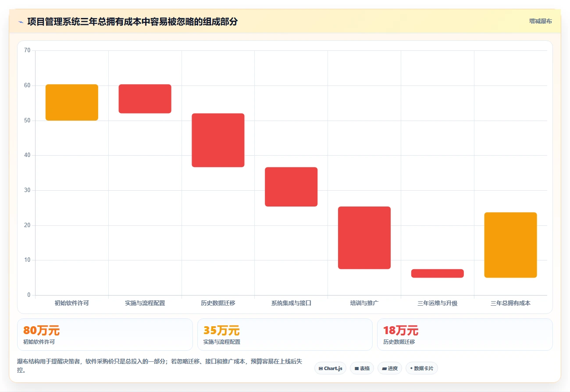The image size is (570, 392).
Task: Click the y-axis value 30
Action: 27,190
